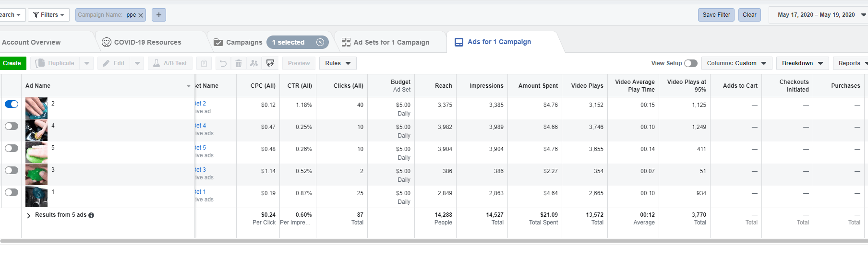Click the green Create button
Screen dimensions: 868x270
12,63
